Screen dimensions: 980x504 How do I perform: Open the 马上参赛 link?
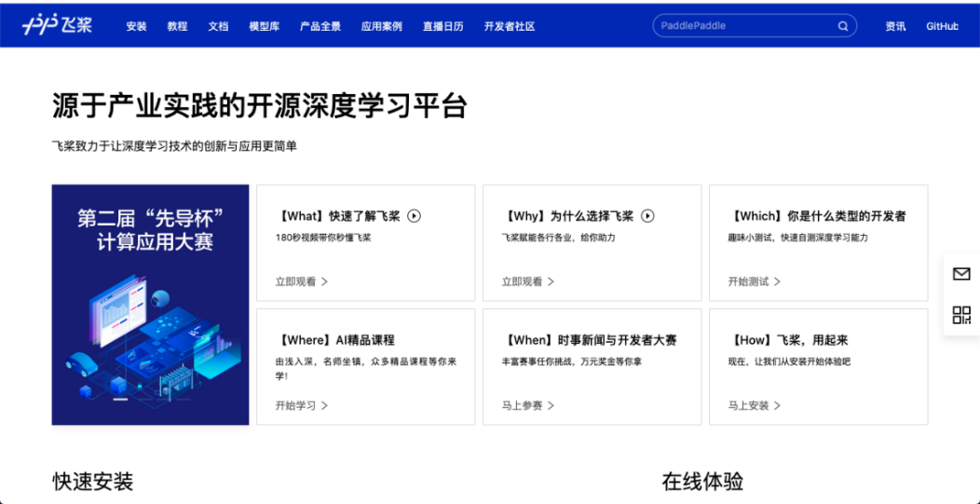527,405
